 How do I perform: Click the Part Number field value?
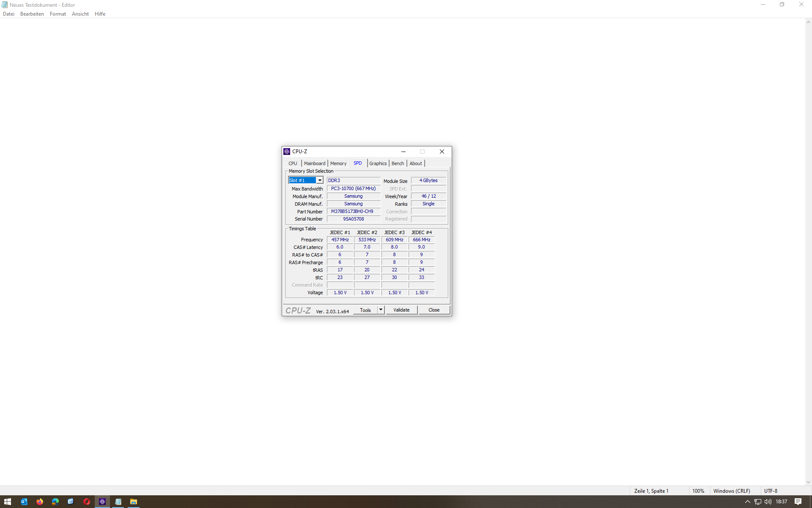click(353, 211)
